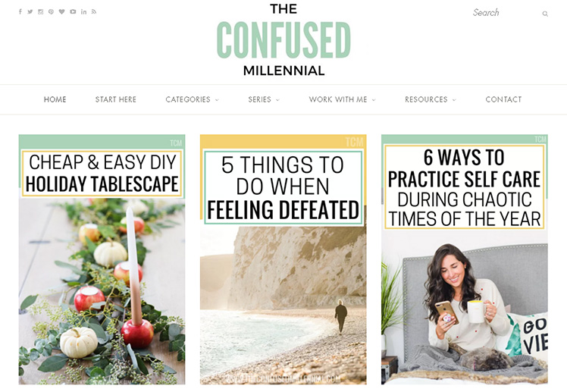Expand the Categories dropdown menu
Viewport: 567px width, 392px height.
(x=192, y=99)
